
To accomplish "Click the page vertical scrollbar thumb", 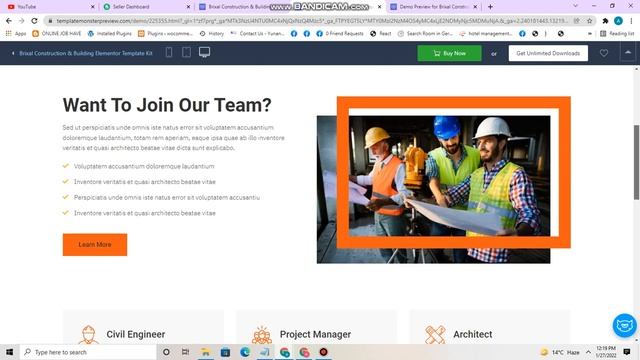I will click(x=636, y=162).
